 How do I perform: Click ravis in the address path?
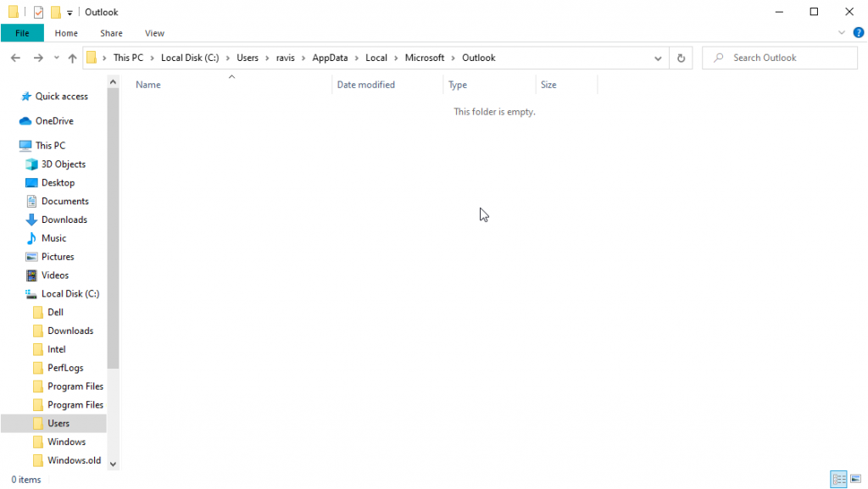coord(286,58)
